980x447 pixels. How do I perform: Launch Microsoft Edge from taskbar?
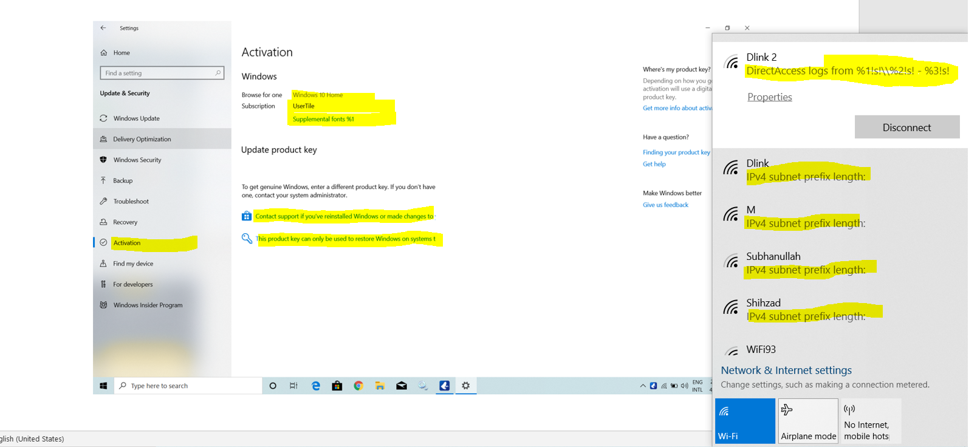click(x=316, y=386)
